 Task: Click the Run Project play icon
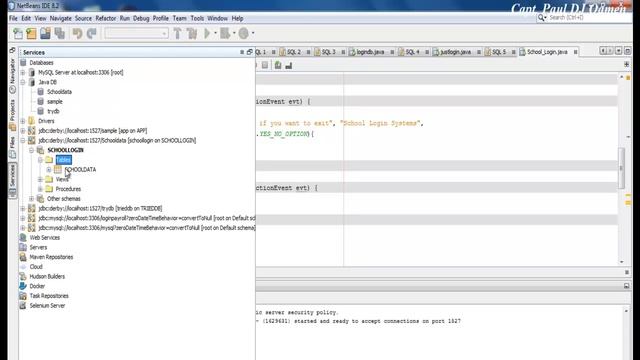[207, 33]
